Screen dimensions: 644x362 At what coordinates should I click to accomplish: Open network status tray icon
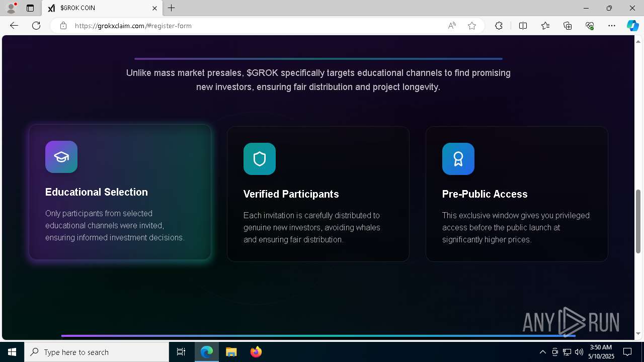pyautogui.click(x=567, y=352)
